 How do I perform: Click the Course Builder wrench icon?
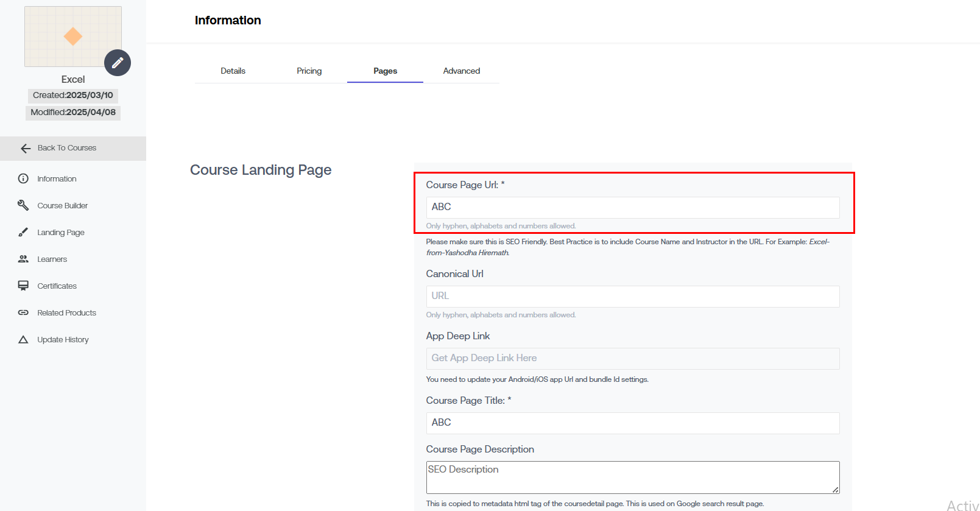click(x=23, y=205)
